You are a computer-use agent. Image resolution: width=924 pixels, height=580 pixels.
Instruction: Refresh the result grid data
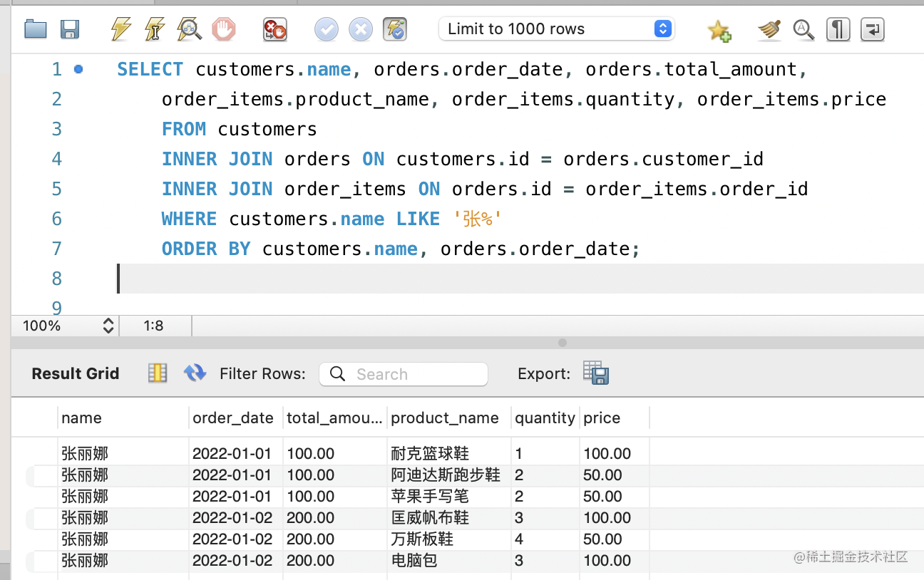pos(195,373)
